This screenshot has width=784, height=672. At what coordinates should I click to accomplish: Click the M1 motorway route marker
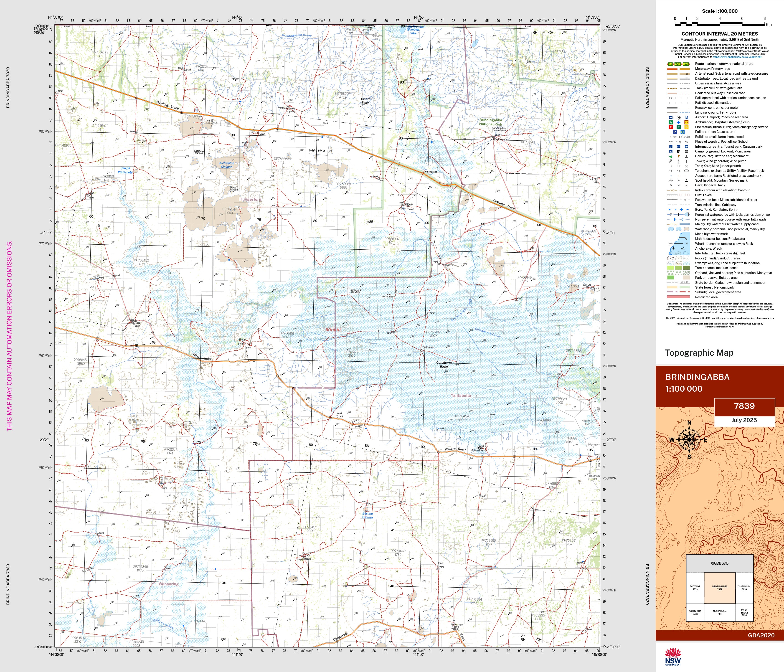[670, 64]
